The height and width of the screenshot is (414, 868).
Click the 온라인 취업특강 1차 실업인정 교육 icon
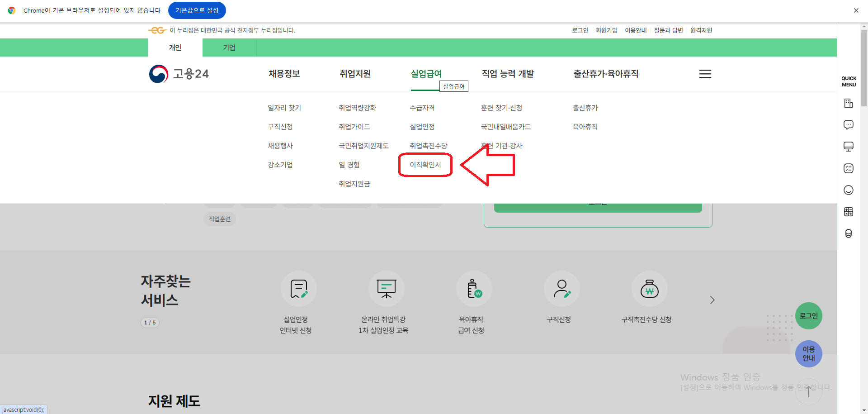coord(386,289)
